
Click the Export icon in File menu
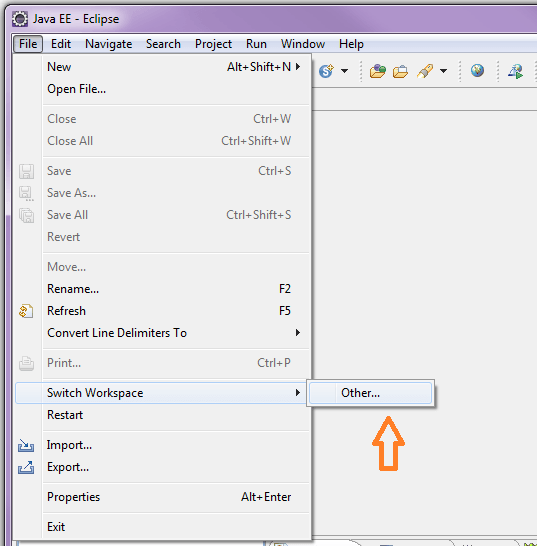coord(26,467)
